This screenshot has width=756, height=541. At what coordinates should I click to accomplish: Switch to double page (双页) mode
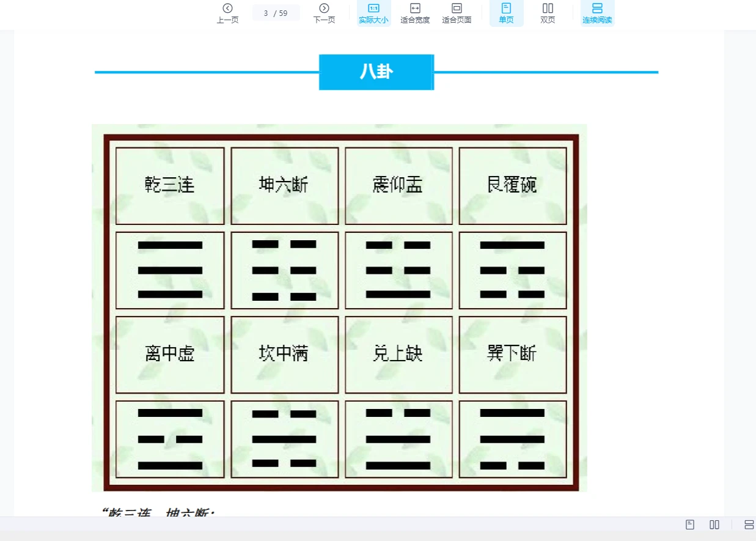coord(548,13)
